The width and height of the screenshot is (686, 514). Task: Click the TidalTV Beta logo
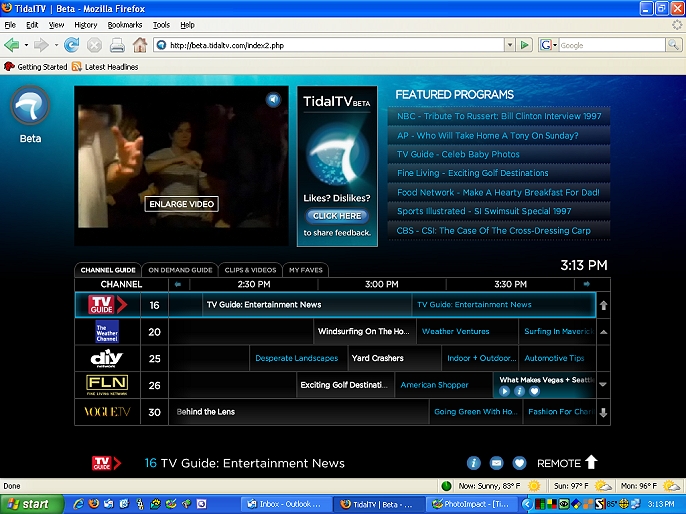point(30,106)
